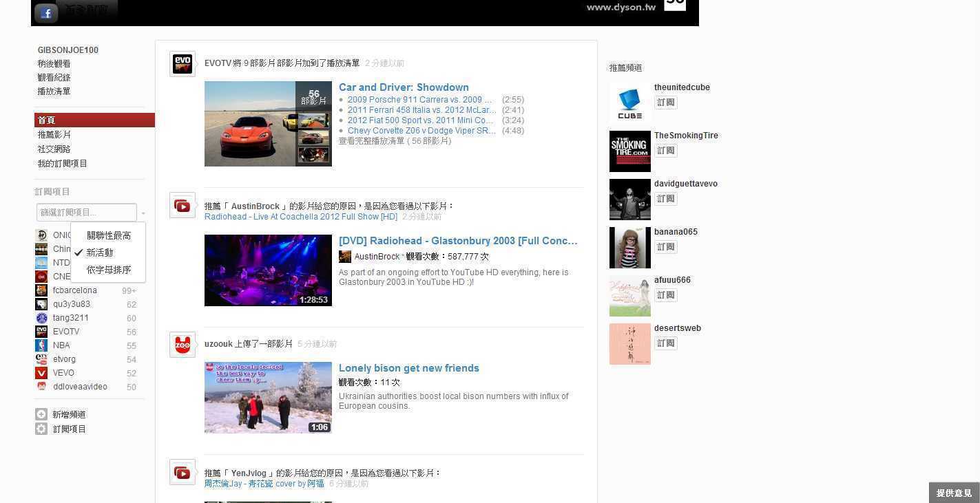The width and height of the screenshot is (980, 503).
Task: Open the ONIC subscription icon at the list top
Action: coord(41,235)
